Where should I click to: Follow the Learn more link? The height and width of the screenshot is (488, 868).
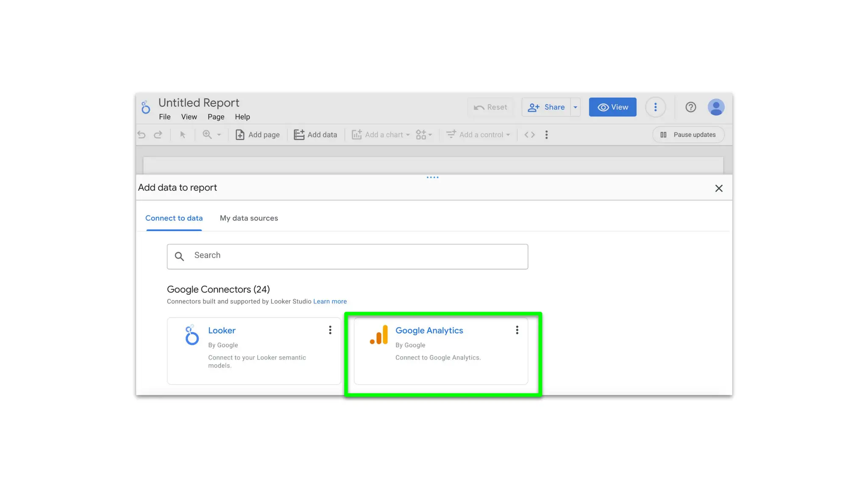coord(330,302)
